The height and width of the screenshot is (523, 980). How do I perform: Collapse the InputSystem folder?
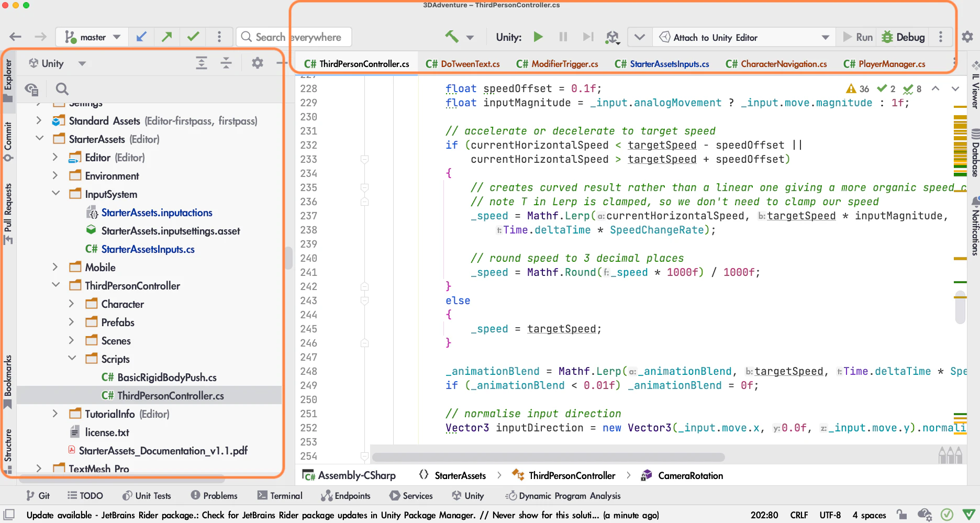coord(55,194)
